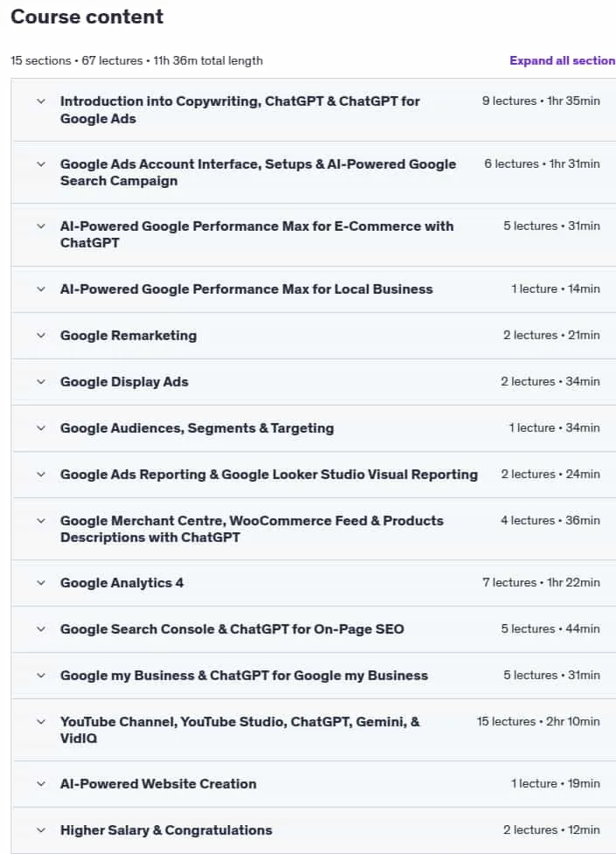Expand the Google Merchant Centre section chevron
The image size is (616, 854).
41,521
